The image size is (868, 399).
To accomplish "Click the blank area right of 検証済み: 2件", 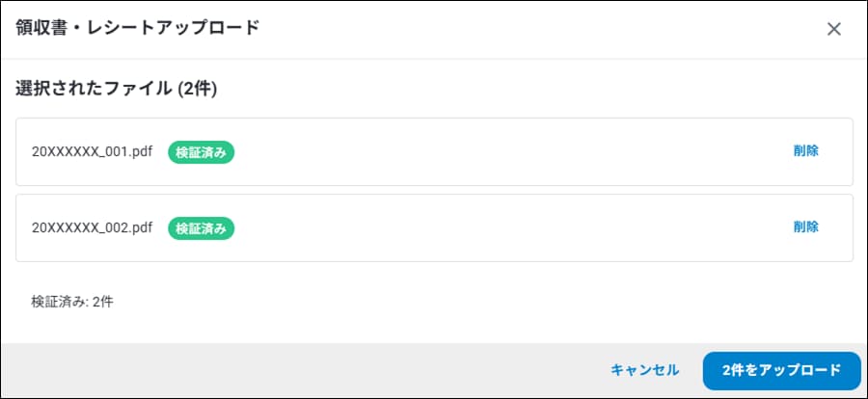I will 482,302.
